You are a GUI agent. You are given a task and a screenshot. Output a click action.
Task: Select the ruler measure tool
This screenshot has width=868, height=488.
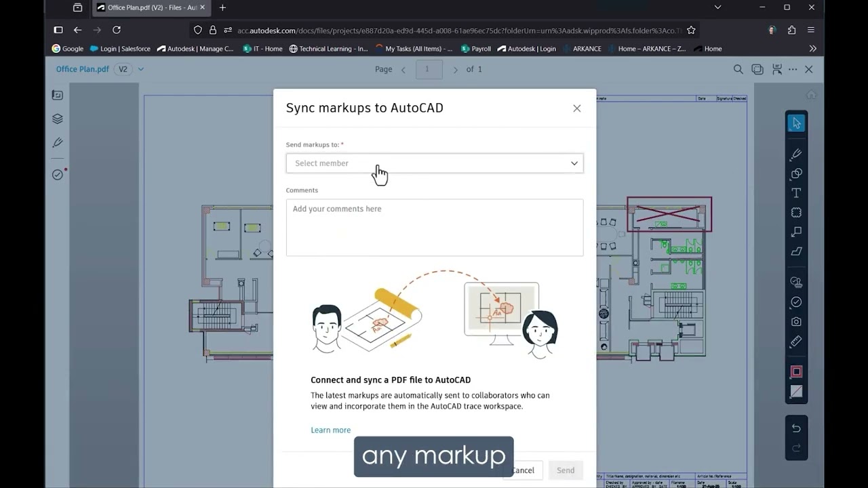point(796,342)
